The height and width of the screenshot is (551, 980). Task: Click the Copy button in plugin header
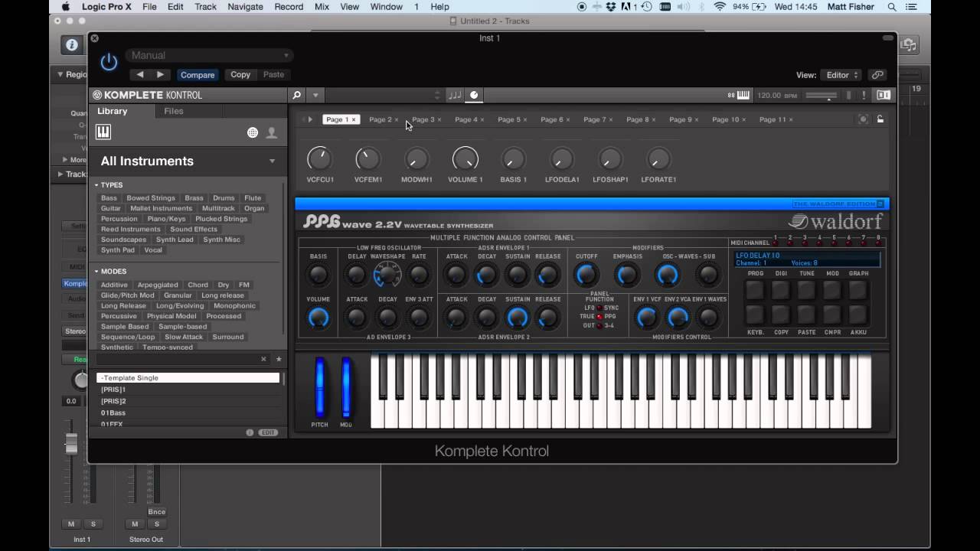(x=240, y=75)
